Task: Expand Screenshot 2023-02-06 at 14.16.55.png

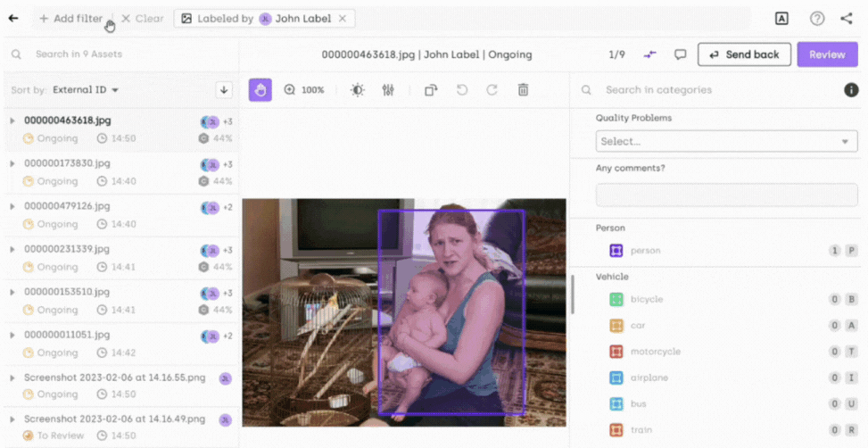Action: click(x=12, y=377)
